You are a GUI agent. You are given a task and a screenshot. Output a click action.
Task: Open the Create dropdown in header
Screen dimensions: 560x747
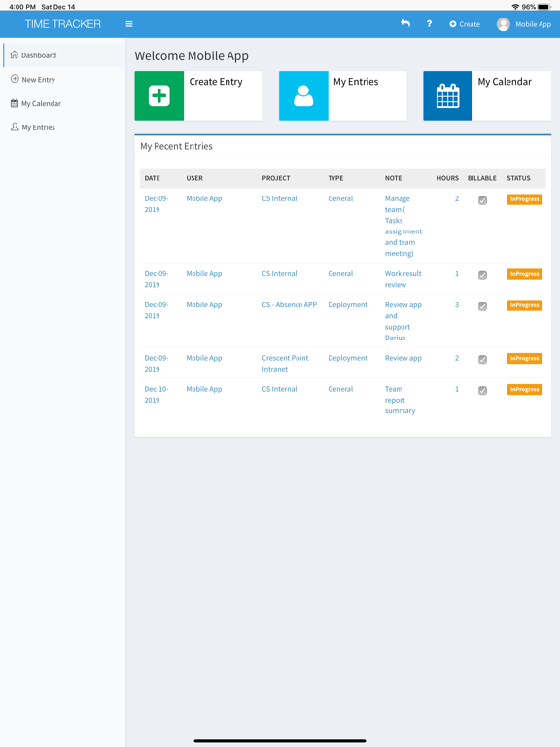pyautogui.click(x=465, y=24)
